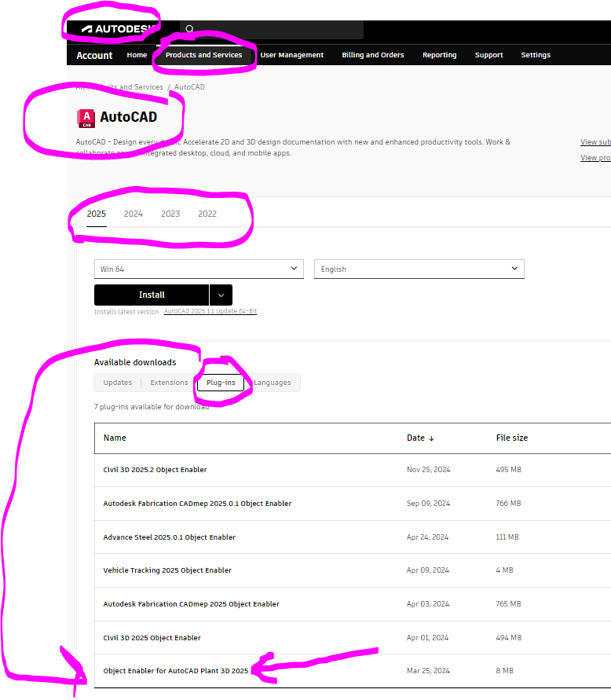This screenshot has width=611, height=700.
Task: Click the 8 MB file size cell
Action: pos(504,671)
